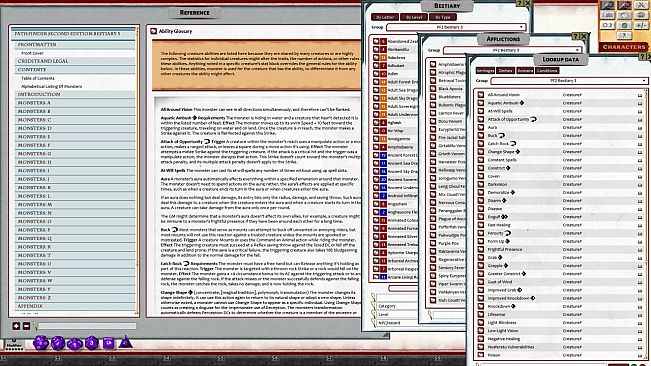Select 'Amalgamite' in the Bestiary list
Screen dimensions: 651x366
click(399, 139)
